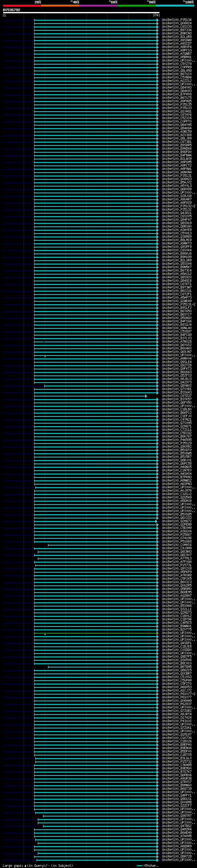Screen dimensions: 197x868
Task: Select hit UniRef100_C6SX33
Action: point(177,26)
